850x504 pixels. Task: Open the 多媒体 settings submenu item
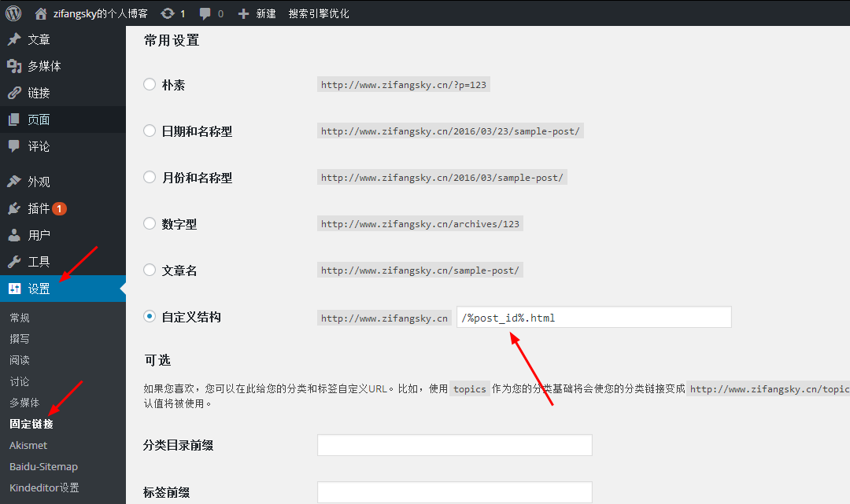click(24, 403)
